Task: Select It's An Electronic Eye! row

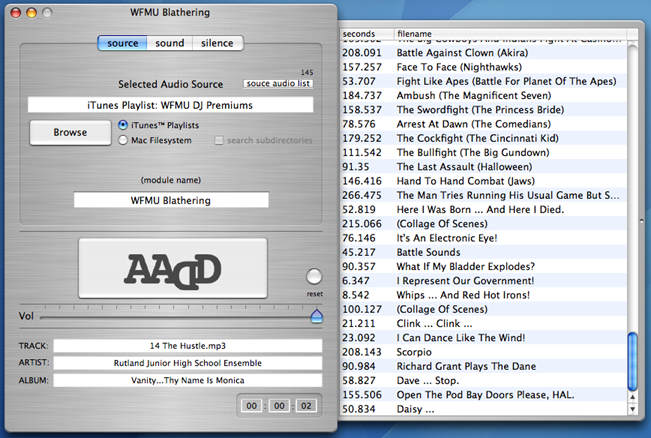Action: tap(483, 238)
